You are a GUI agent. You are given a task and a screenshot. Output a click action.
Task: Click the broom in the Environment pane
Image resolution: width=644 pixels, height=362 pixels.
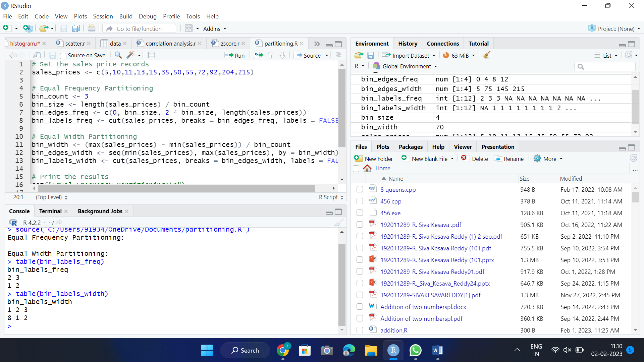tap(487, 55)
